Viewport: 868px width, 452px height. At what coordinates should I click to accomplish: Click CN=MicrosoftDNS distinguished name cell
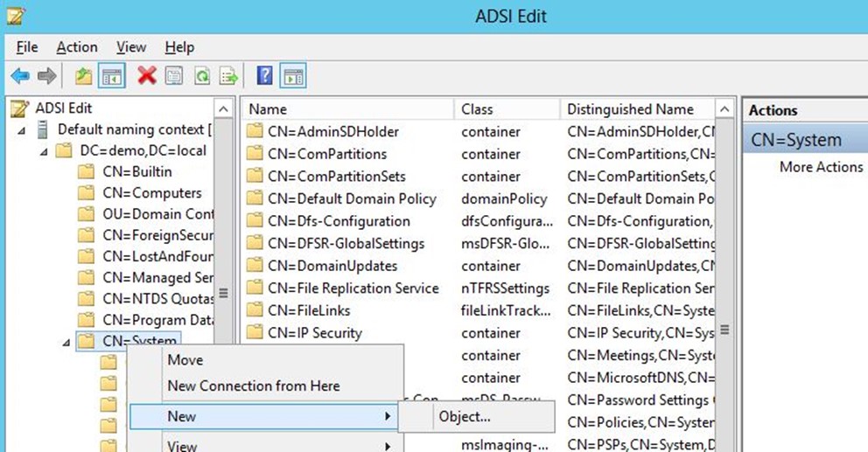click(x=640, y=378)
